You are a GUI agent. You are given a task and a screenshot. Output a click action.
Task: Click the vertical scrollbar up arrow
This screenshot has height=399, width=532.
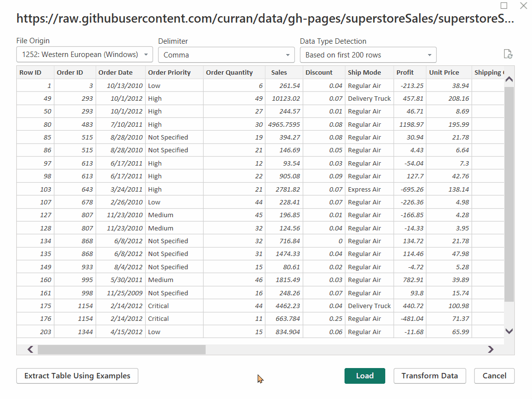509,80
